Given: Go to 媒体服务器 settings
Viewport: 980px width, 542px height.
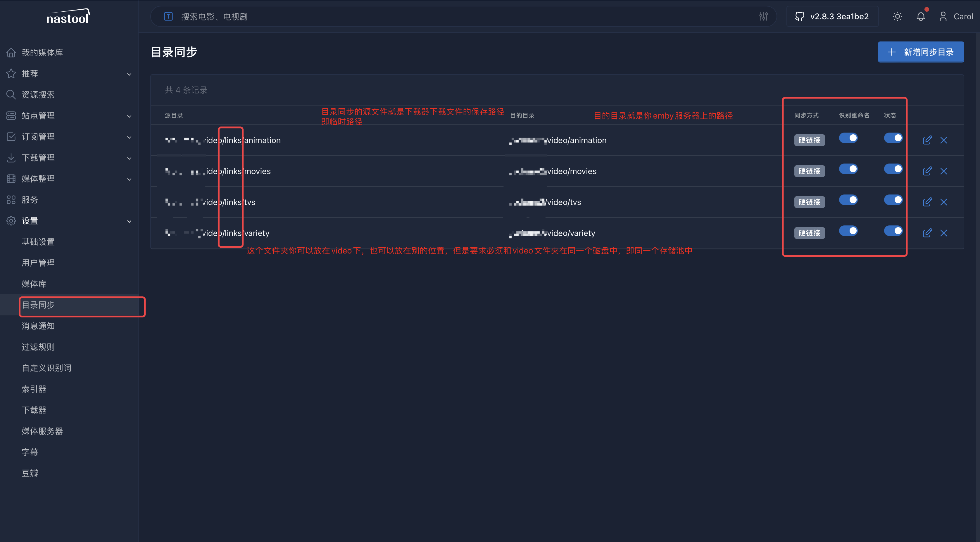Looking at the screenshot, I should point(42,431).
